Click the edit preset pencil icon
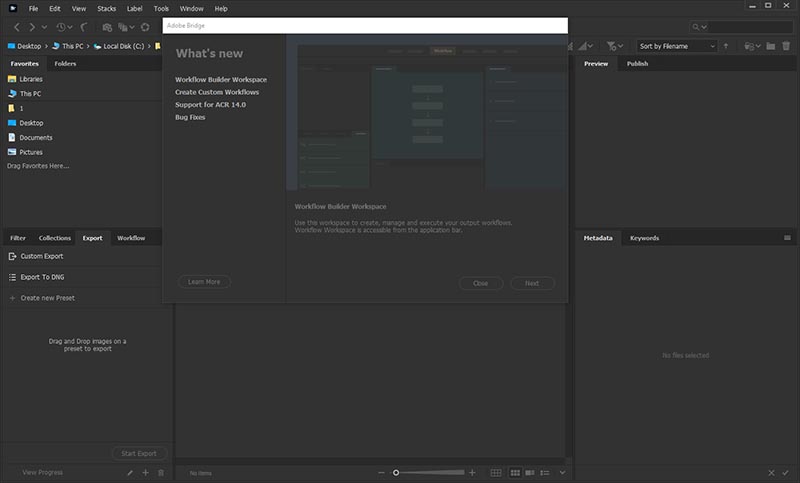The height and width of the screenshot is (483, 800). click(x=130, y=473)
